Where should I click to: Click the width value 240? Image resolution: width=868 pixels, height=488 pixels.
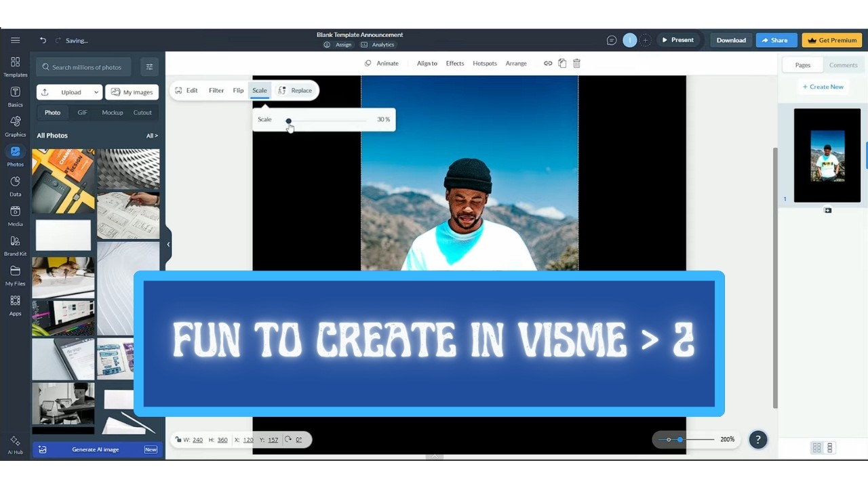point(197,440)
